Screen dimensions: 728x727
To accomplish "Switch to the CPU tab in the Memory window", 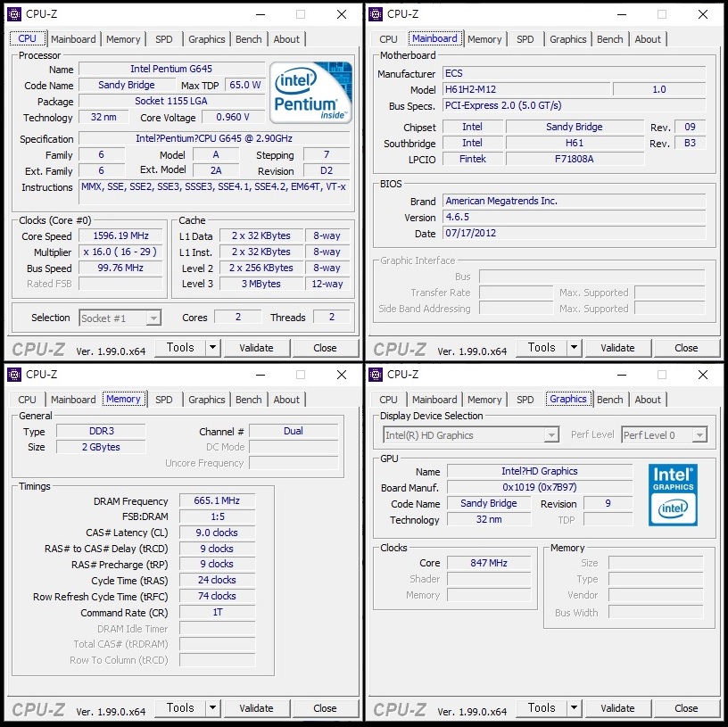I will click(27, 400).
